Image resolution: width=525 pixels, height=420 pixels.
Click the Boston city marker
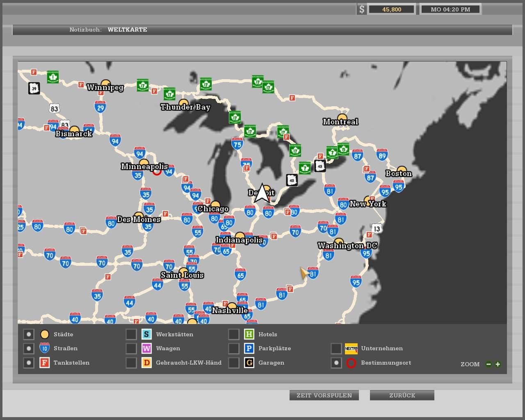point(402,170)
